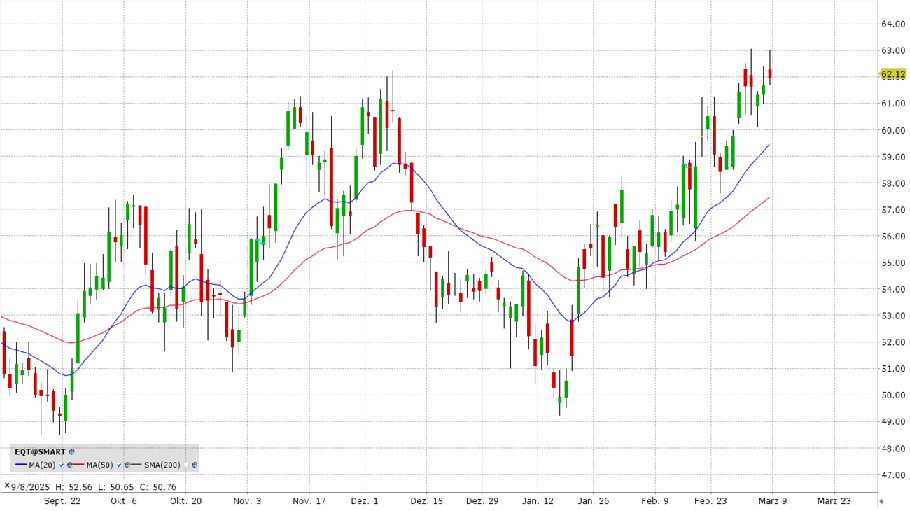Click the März 23 date label
The image size is (910, 511).
click(834, 501)
